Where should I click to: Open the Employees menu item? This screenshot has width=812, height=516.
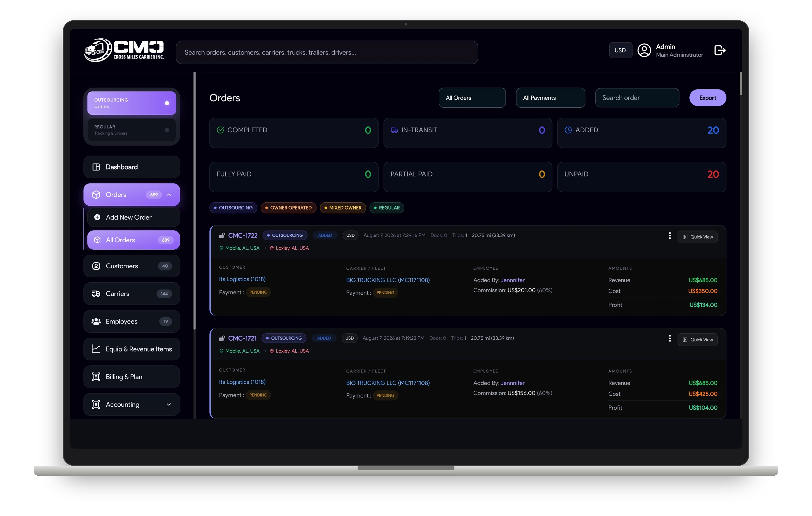coord(132,321)
